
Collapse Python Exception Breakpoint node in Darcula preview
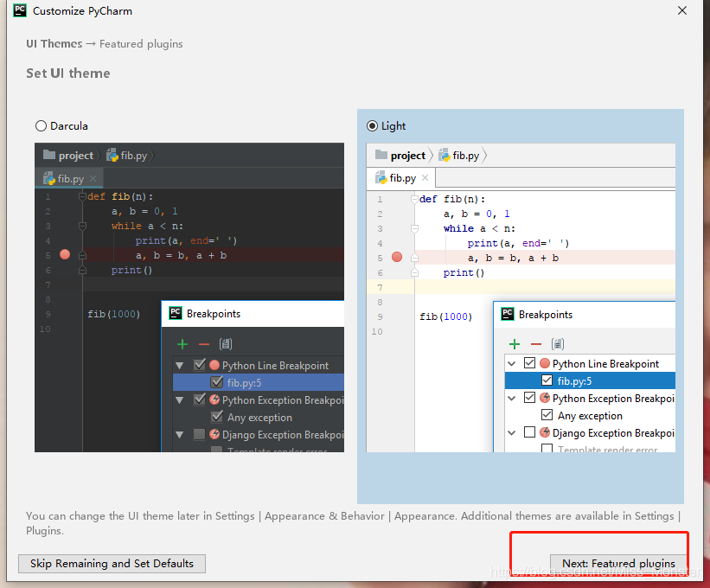click(180, 400)
